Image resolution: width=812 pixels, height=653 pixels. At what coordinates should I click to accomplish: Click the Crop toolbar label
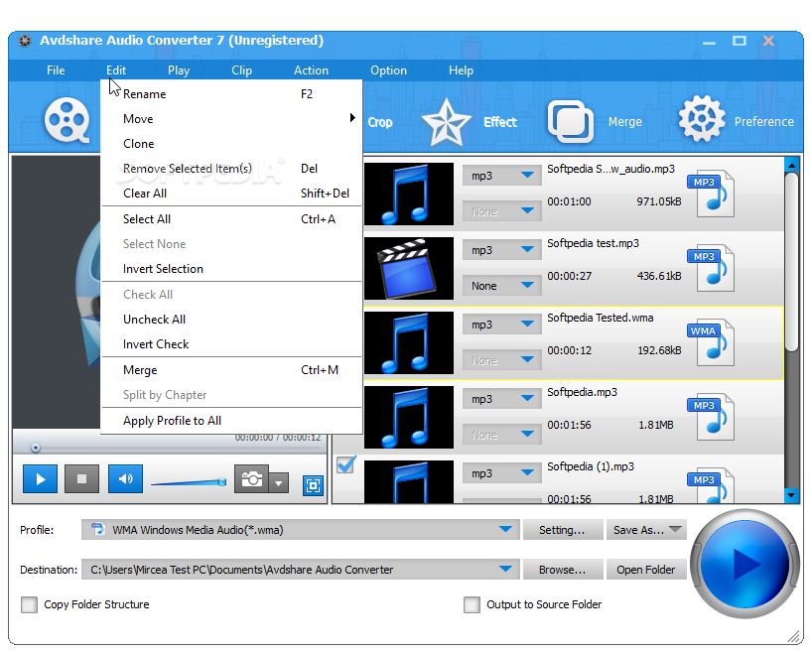379,122
